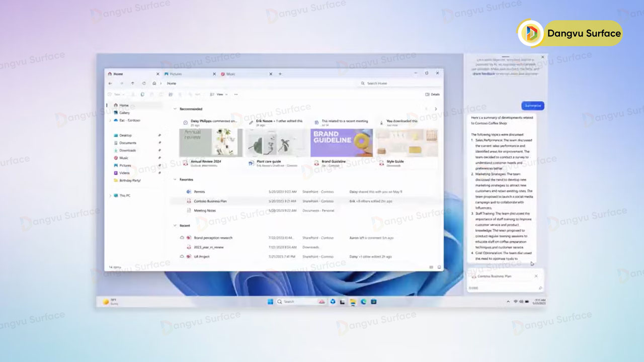Collapse the Recommended section chevron
Image resolution: width=644 pixels, height=362 pixels.
tap(175, 109)
